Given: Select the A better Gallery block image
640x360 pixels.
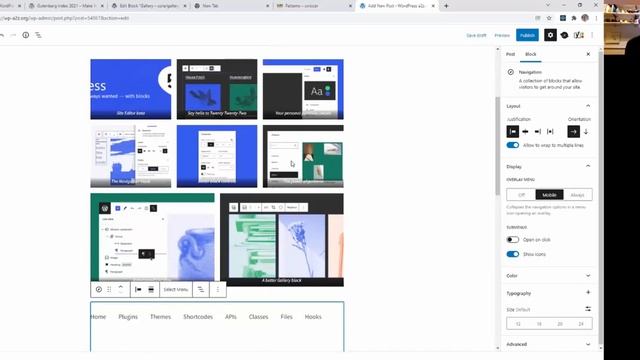Looking at the screenshot, I should click(x=282, y=240).
